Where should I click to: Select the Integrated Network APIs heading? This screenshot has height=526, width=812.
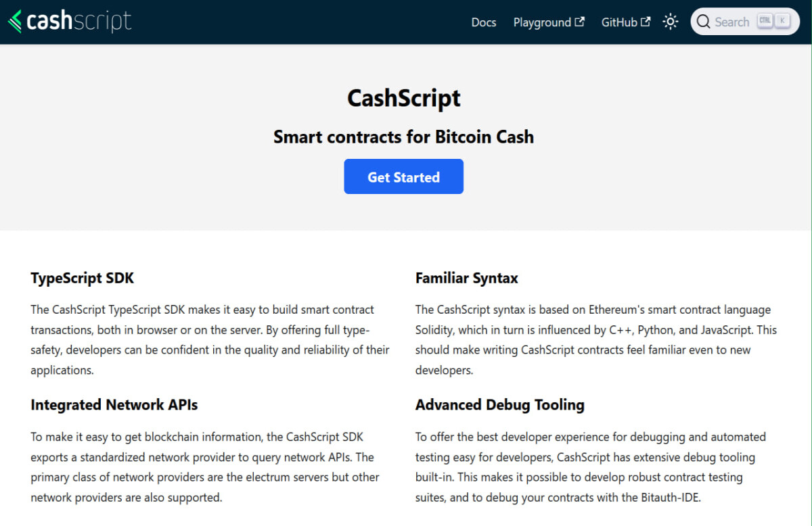[x=114, y=405]
